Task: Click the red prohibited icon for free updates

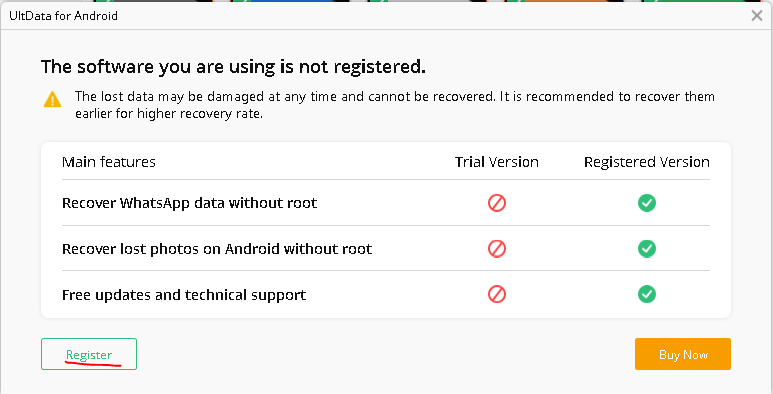Action: (x=497, y=294)
